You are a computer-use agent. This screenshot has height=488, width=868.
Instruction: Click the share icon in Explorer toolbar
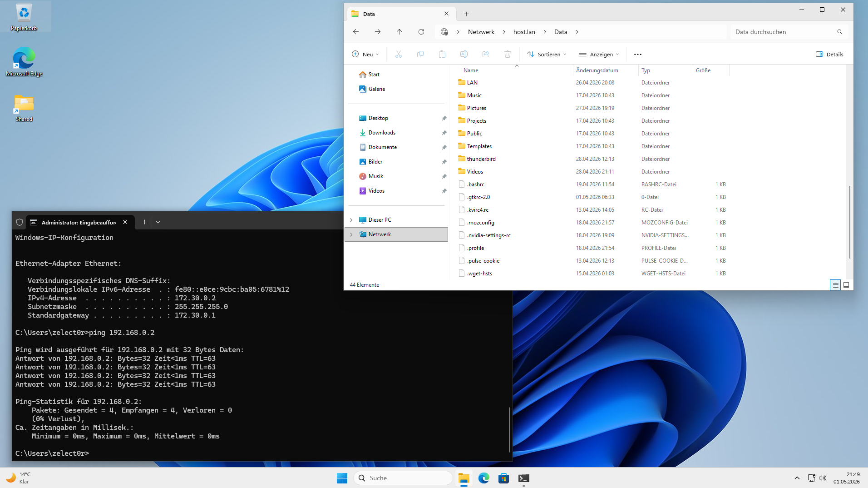(486, 55)
